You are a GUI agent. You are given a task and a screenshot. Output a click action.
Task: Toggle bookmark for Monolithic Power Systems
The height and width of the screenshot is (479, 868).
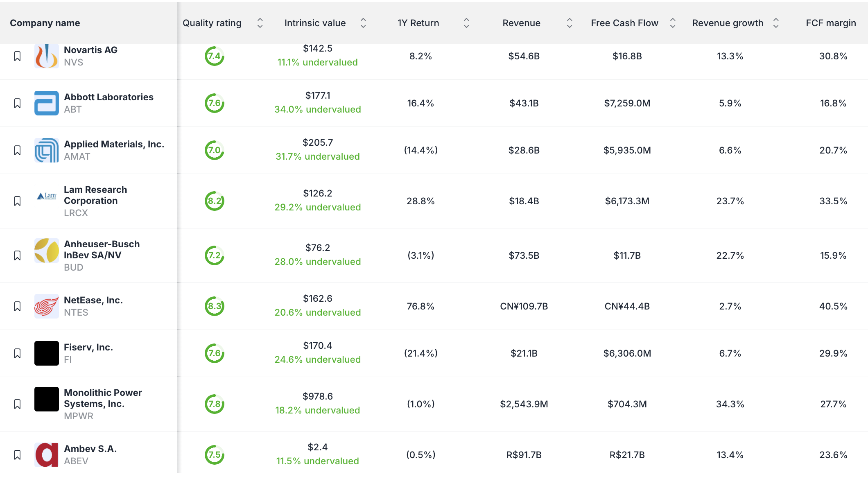click(17, 404)
